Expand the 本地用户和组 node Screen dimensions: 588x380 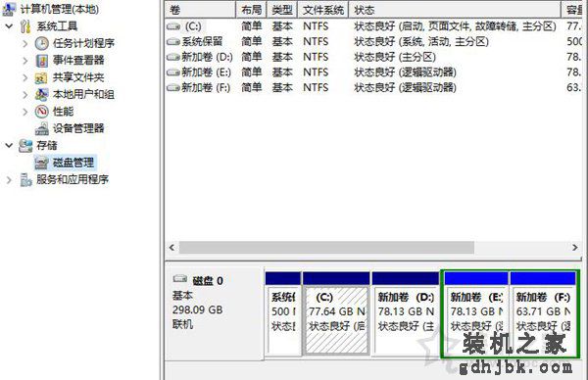[25, 94]
